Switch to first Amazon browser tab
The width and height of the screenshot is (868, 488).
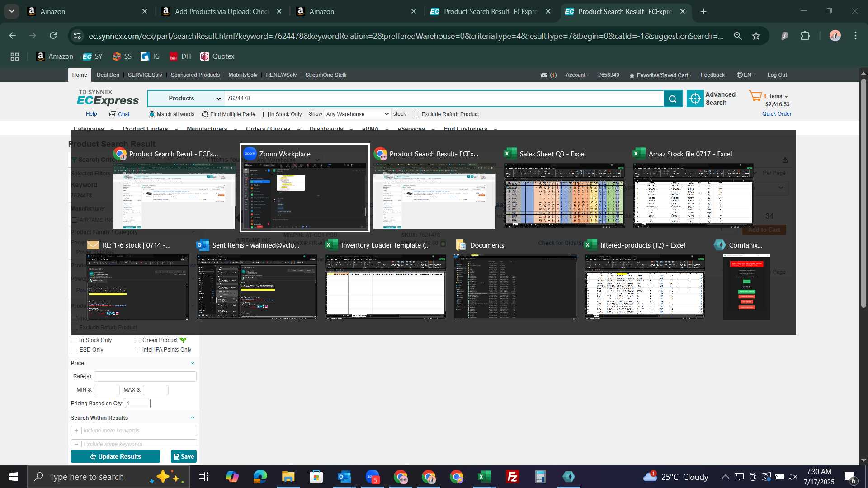click(87, 11)
